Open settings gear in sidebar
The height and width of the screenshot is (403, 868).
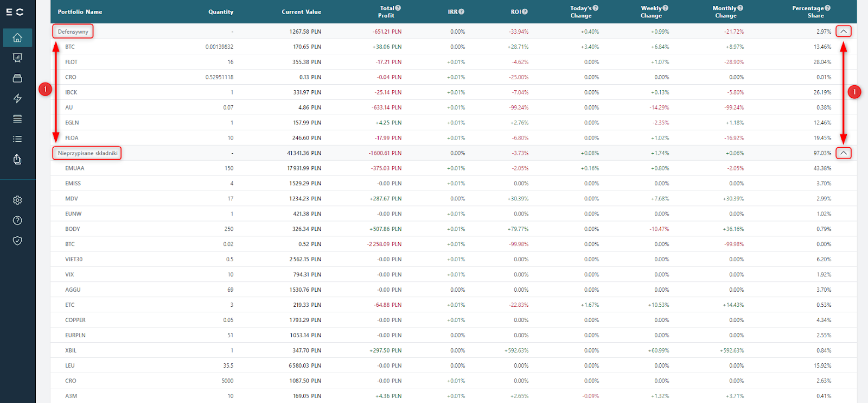[x=17, y=200]
